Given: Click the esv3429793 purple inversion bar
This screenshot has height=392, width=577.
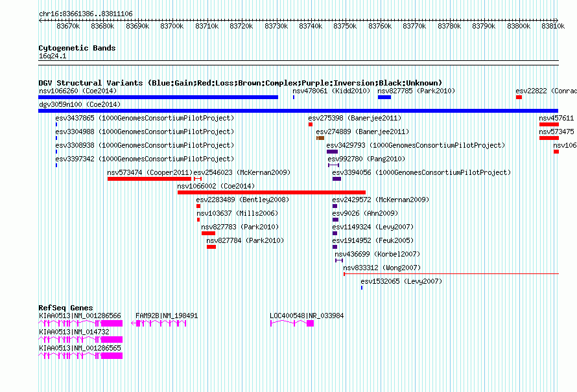Looking at the screenshot, I should (x=333, y=152).
